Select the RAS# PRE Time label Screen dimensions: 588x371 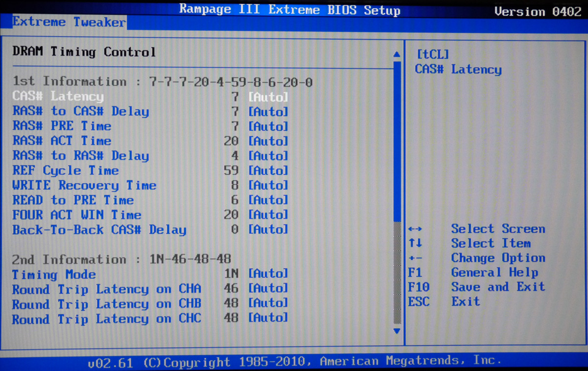click(x=62, y=126)
